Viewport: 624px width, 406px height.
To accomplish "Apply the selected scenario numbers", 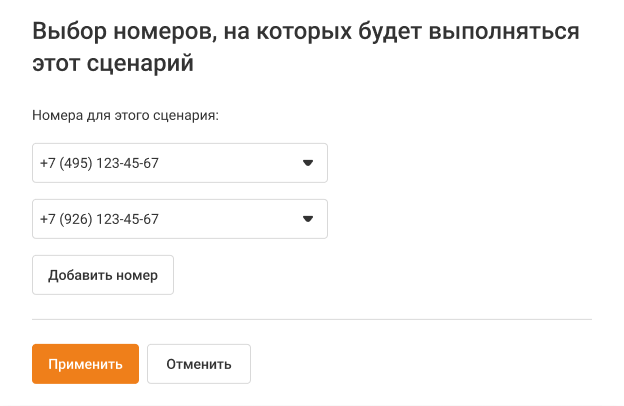I will coord(85,364).
